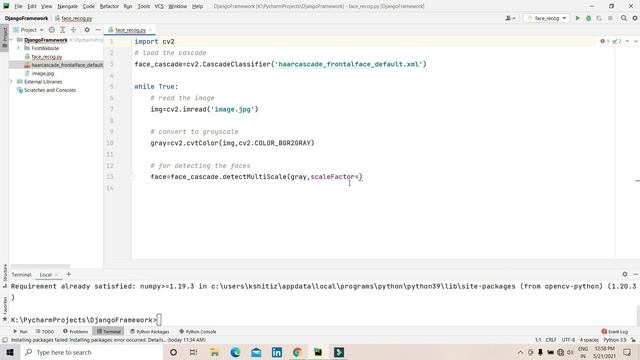Open the VCS menu
The image size is (640, 360).
click(159, 6)
